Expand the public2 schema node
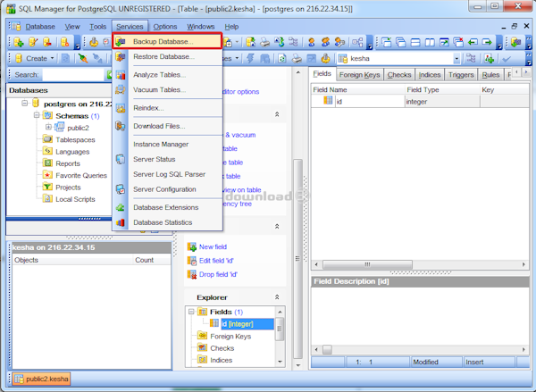This screenshot has width=536, height=392. click(48, 128)
